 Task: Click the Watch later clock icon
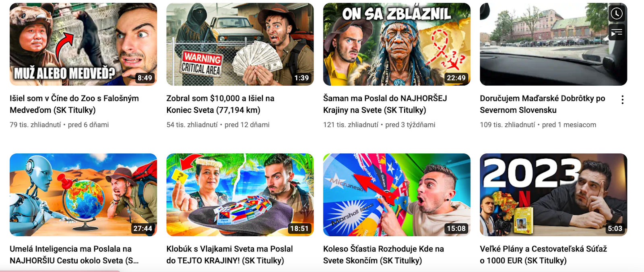pyautogui.click(x=616, y=14)
